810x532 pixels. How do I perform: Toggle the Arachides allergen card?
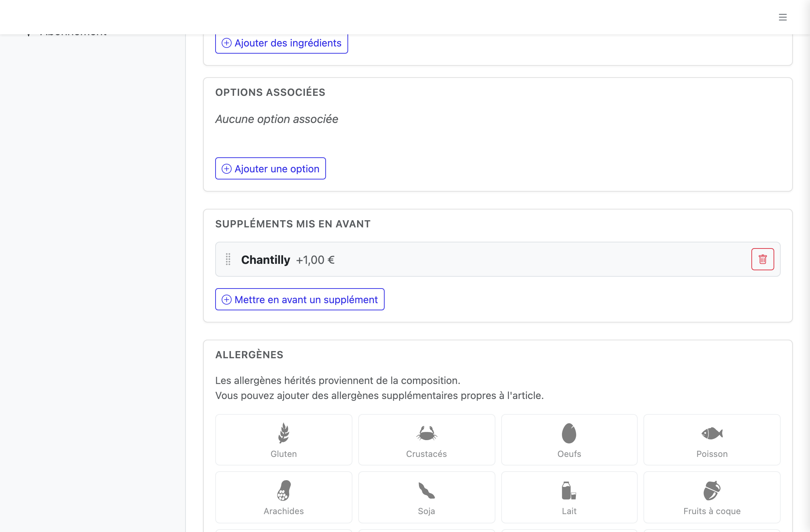(x=283, y=497)
